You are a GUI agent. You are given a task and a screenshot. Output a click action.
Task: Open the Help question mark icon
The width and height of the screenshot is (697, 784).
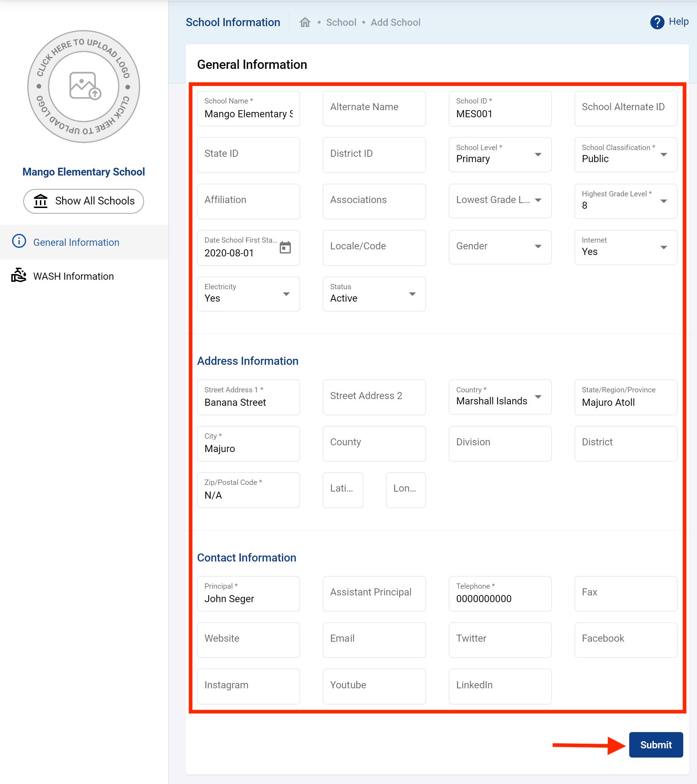click(x=657, y=22)
